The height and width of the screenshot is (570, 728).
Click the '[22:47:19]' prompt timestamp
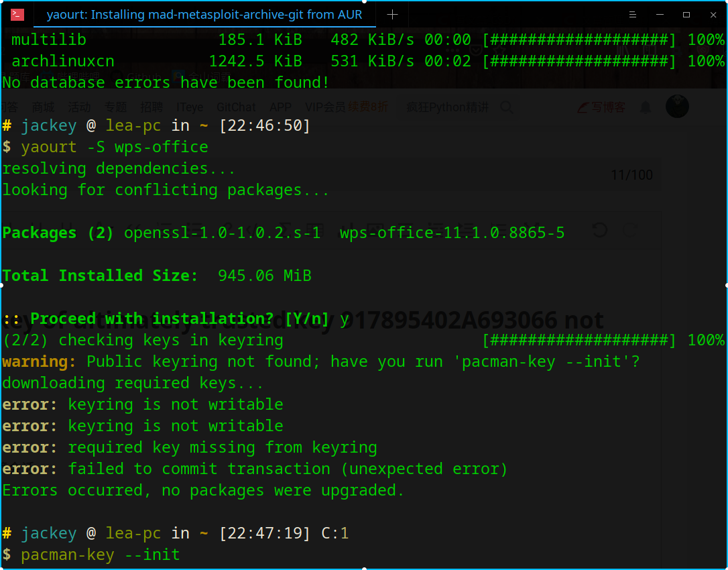coord(265,533)
